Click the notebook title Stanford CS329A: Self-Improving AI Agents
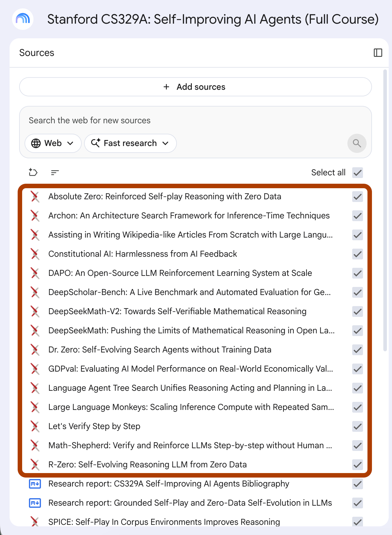 [213, 19]
